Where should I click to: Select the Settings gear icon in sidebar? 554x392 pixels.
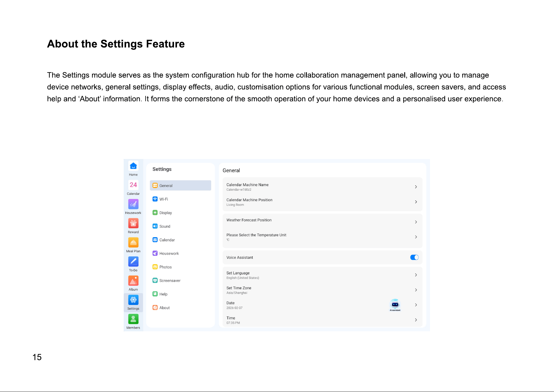(133, 300)
